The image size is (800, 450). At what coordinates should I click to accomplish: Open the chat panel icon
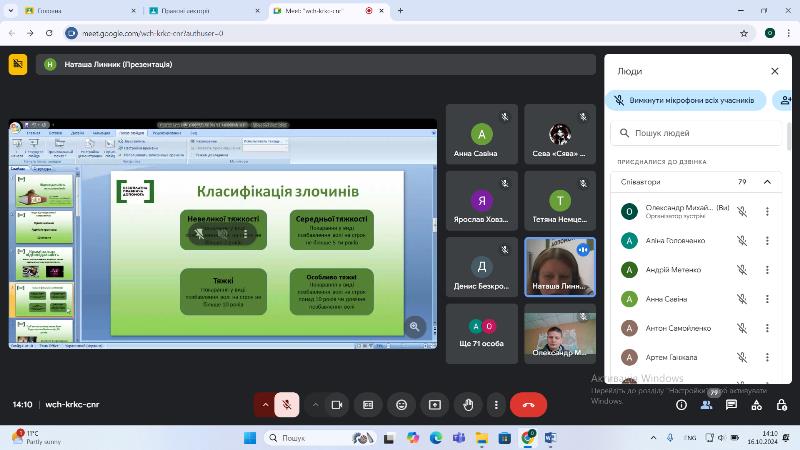[x=732, y=404]
